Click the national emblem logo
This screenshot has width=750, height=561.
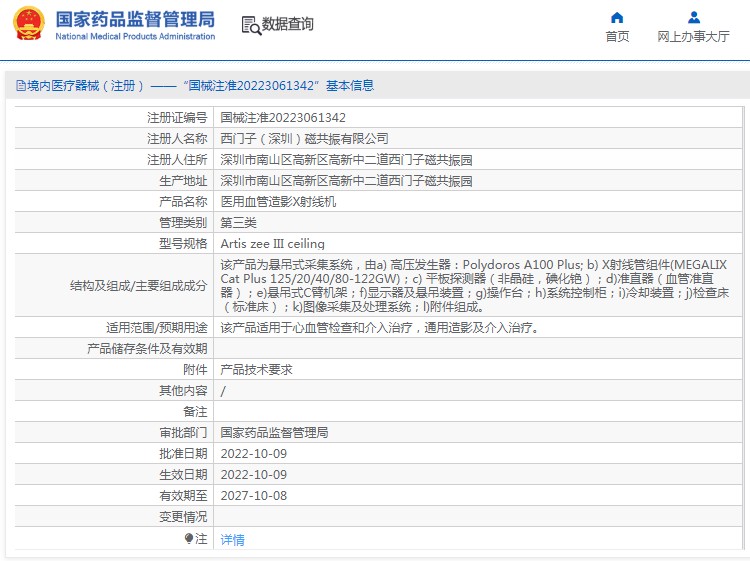coord(29,23)
